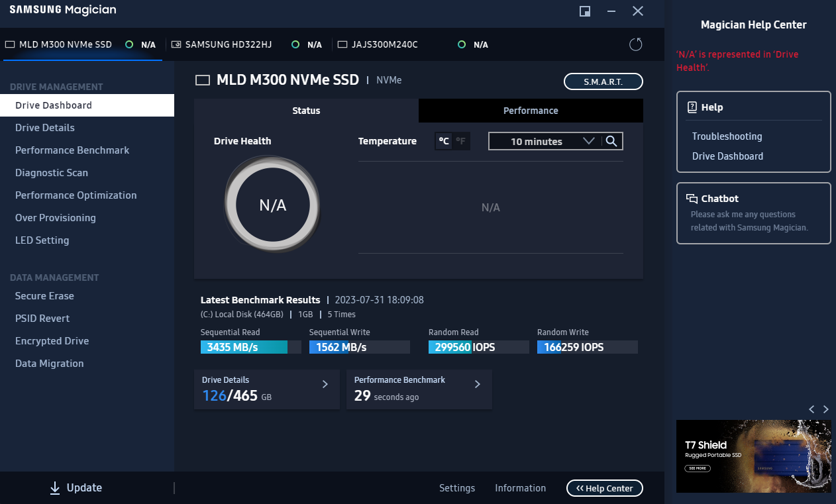Click JAJS300M240C health status circle
Screen dimensions: 836x504
tap(462, 44)
